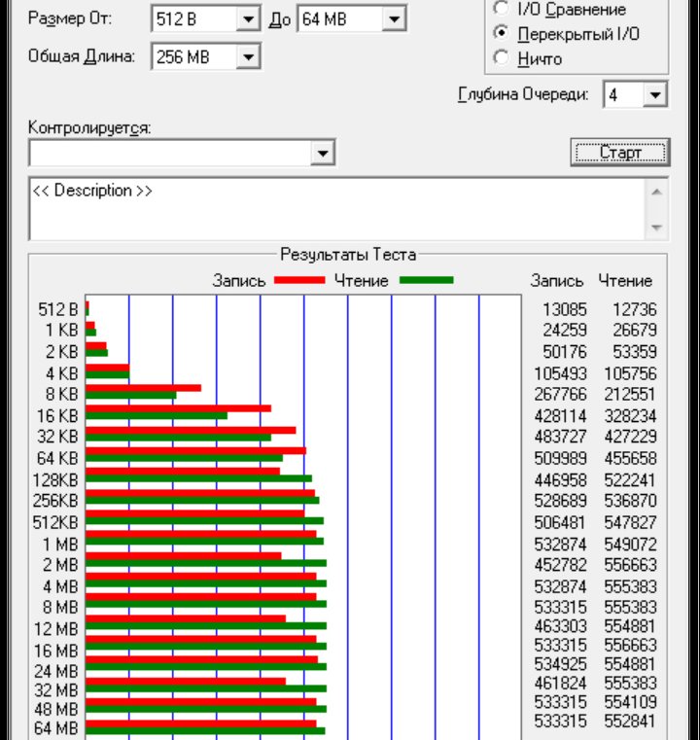
Task: Click the '4 KB' row label
Action: point(62,373)
